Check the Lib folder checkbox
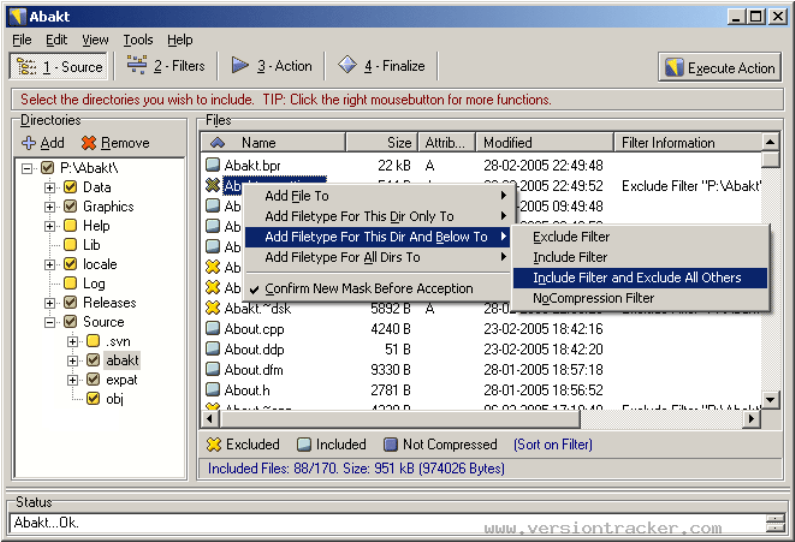Image resolution: width=795 pixels, height=542 pixels. [x=70, y=245]
